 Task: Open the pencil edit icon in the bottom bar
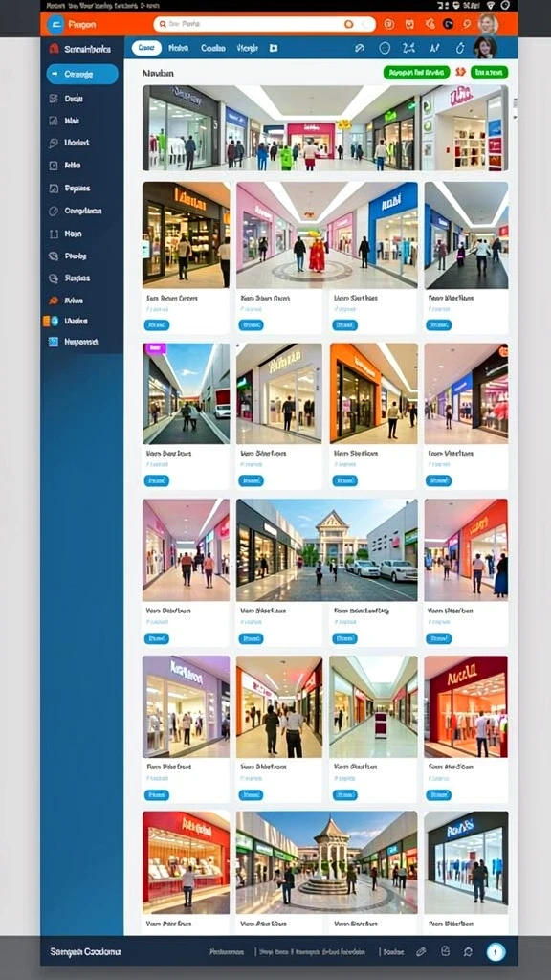tap(421, 951)
